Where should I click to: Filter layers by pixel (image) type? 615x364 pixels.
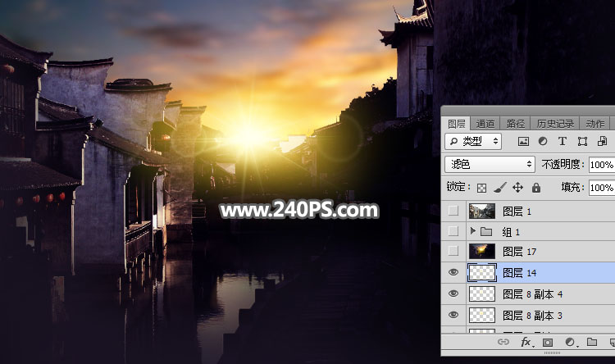523,142
